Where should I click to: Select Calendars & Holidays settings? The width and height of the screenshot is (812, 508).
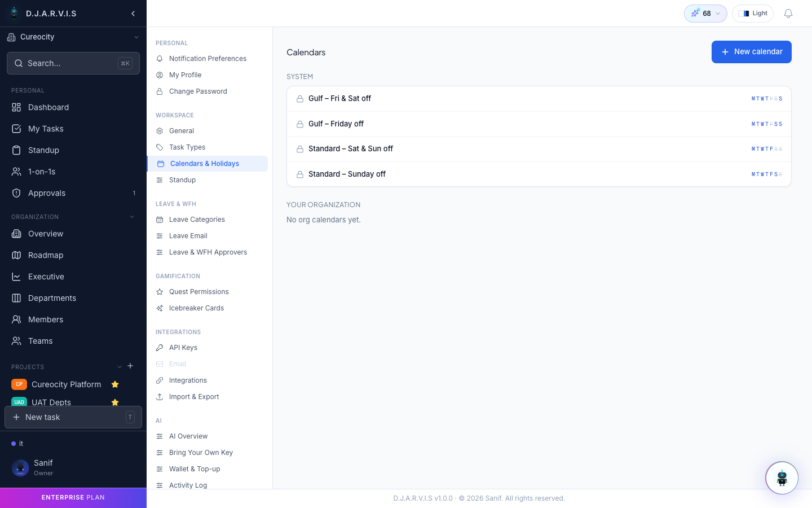[208, 164]
